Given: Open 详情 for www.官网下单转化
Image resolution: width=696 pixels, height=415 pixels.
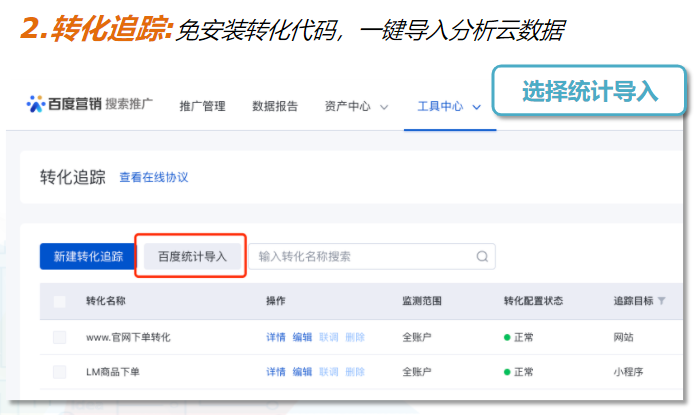Looking at the screenshot, I should tap(276, 337).
